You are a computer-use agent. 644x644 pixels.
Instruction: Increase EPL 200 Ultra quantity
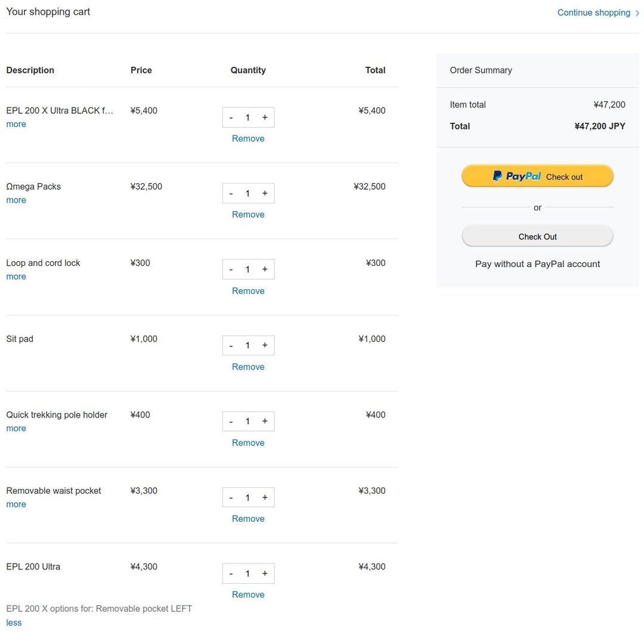pyautogui.click(x=265, y=574)
